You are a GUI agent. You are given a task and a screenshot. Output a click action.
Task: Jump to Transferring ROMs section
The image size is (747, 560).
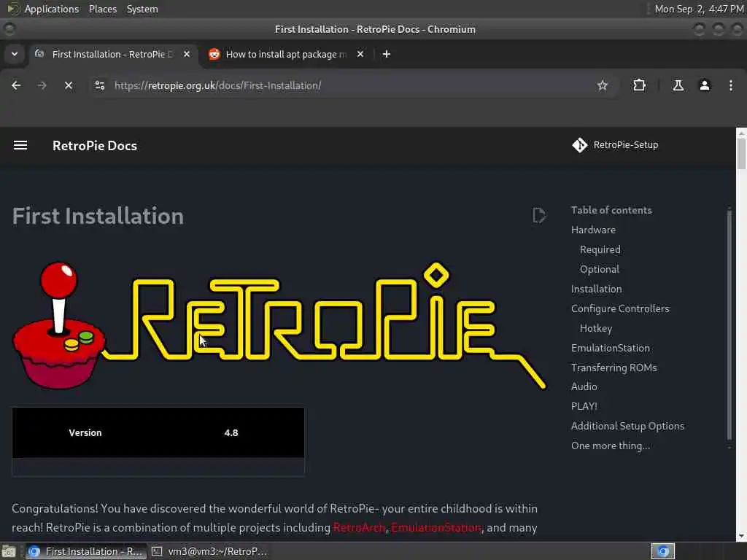coord(614,367)
